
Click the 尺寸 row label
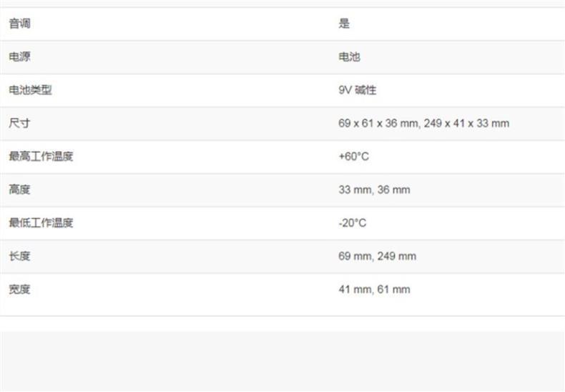point(19,123)
